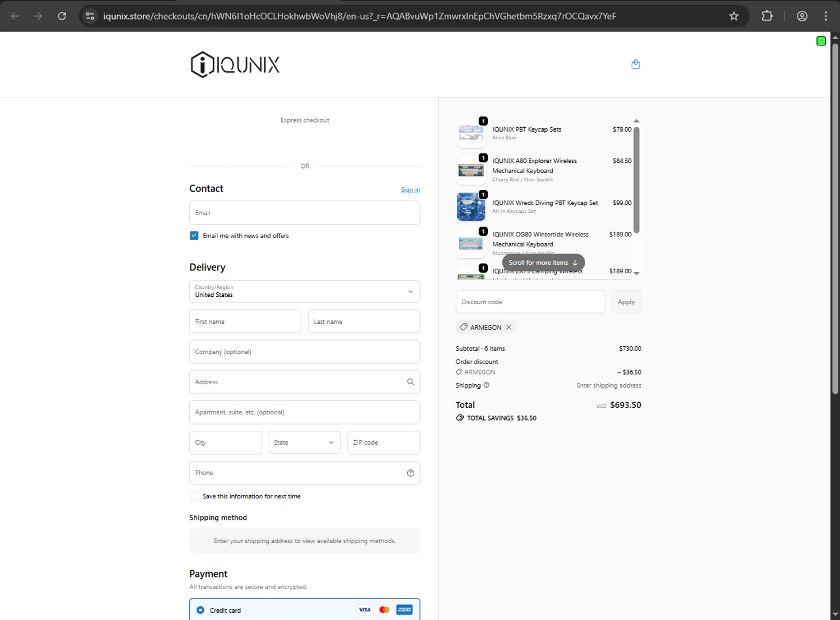Bookmark this page with the star icon
Viewport: 840px width, 620px height.
pyautogui.click(x=734, y=16)
